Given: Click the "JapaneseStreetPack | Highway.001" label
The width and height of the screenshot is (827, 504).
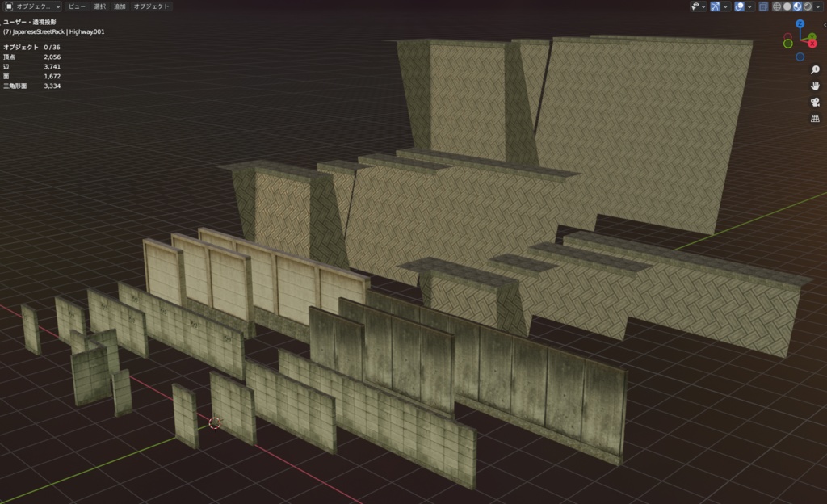Looking at the screenshot, I should tap(58, 31).
